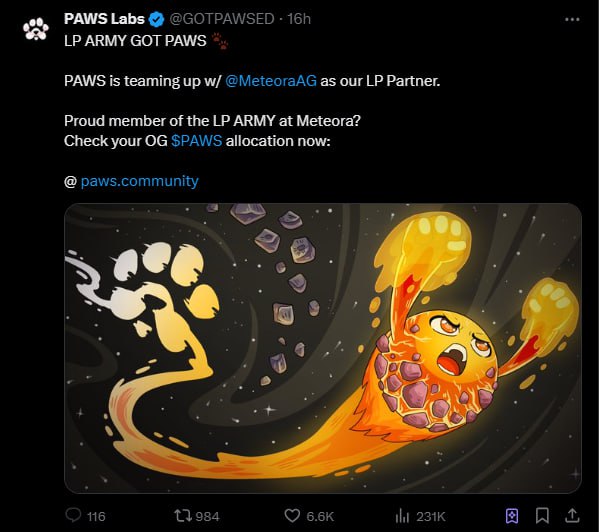Click the 6.6K likes count
This screenshot has height=532, width=599.
[320, 516]
